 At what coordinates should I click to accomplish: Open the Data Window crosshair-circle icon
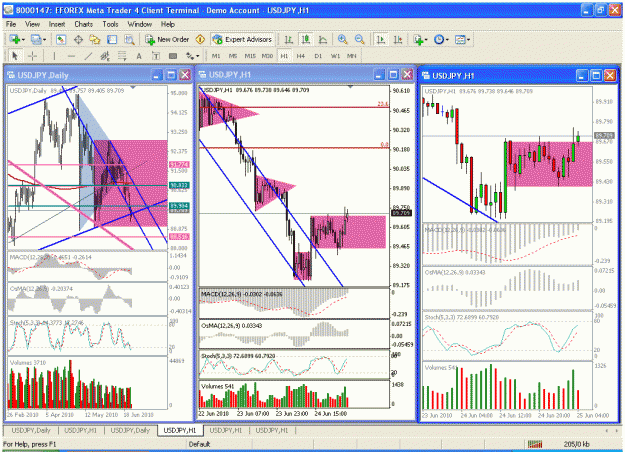coord(78,39)
